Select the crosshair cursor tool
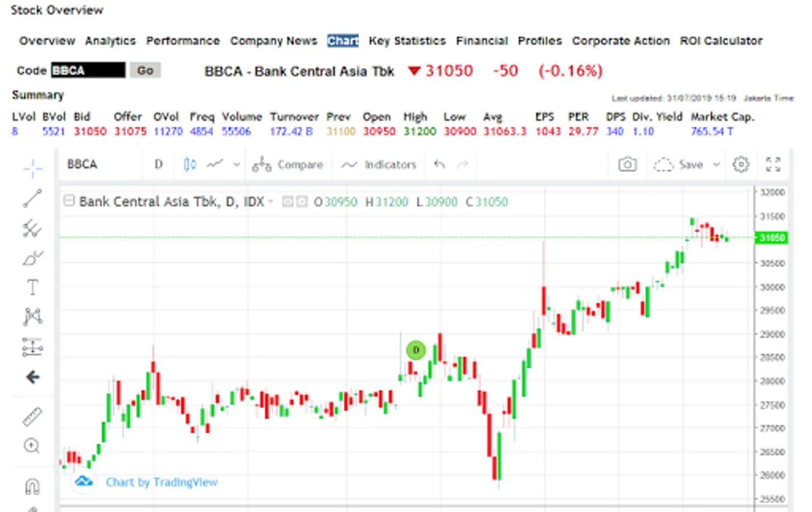The image size is (812, 512). 32,168
